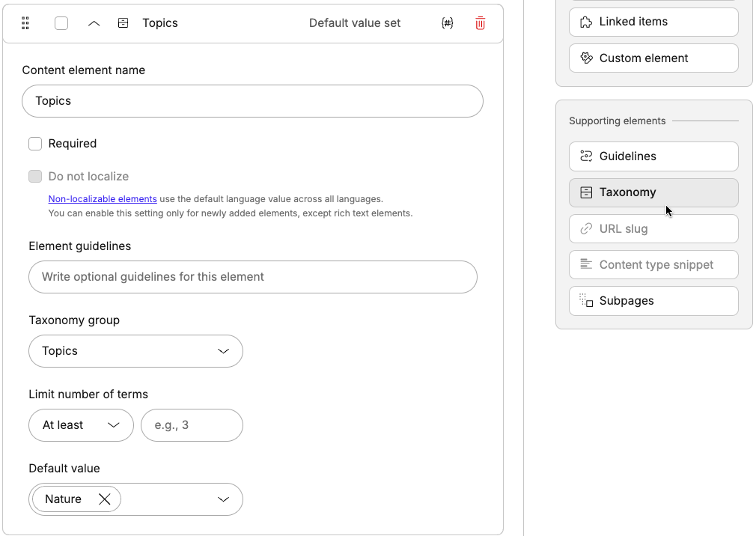Choose URL slug from Supporting elements
The width and height of the screenshot is (756, 536).
653,228
